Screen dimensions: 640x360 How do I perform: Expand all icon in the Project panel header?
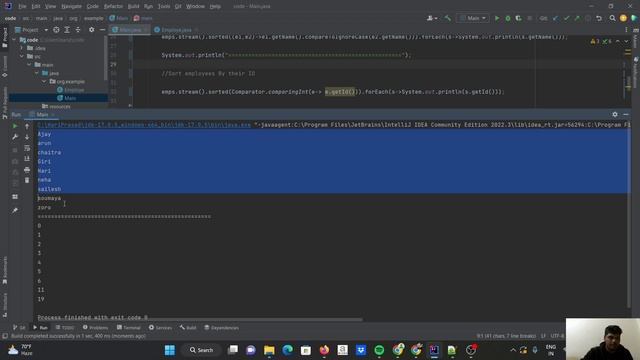[x=67, y=30]
